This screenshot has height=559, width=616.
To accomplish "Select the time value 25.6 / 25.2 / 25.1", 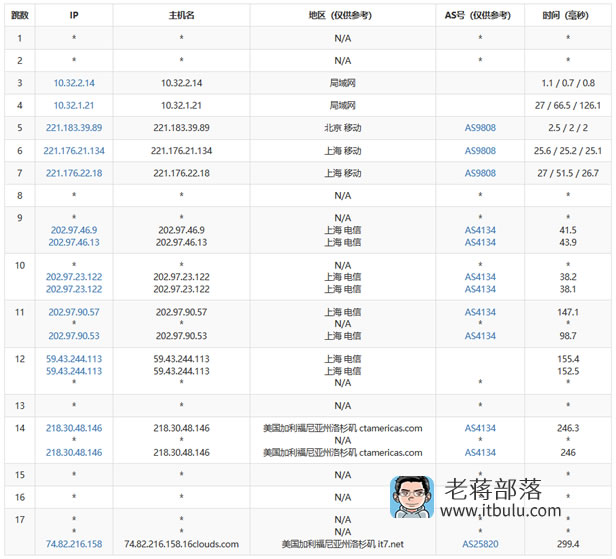I will (x=568, y=150).
